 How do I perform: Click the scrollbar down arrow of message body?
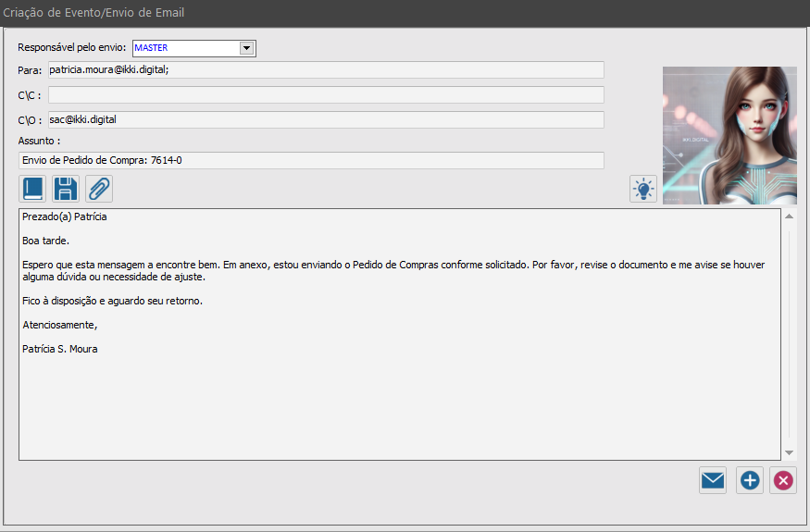point(789,453)
